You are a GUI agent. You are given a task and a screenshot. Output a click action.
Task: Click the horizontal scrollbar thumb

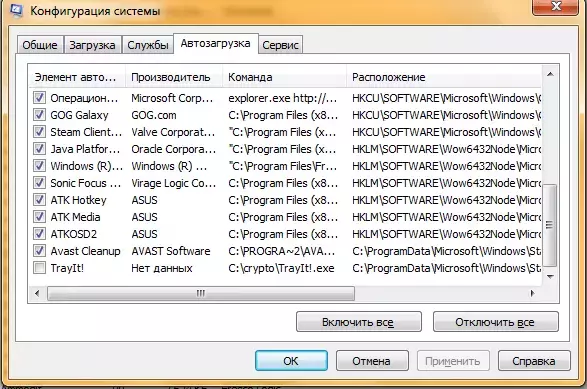(201, 293)
